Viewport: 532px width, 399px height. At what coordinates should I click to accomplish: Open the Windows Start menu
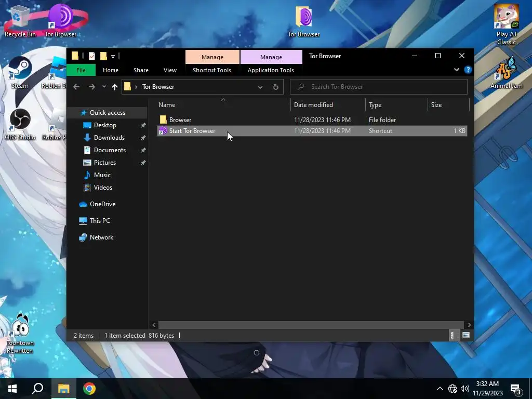[12, 389]
